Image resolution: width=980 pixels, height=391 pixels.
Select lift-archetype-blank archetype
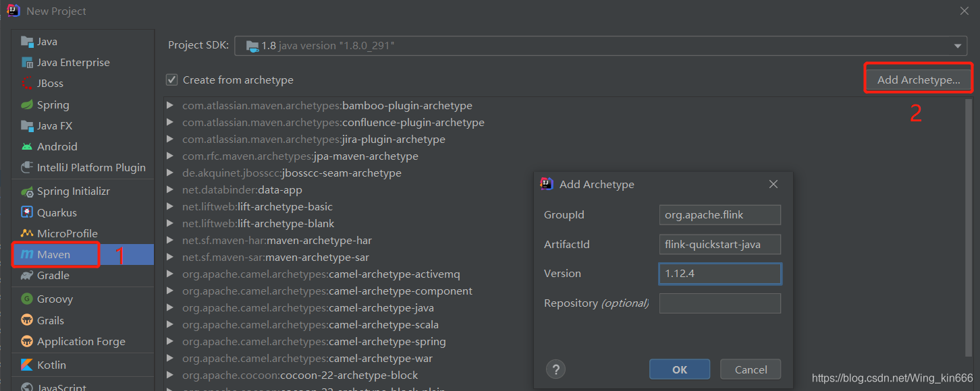click(x=258, y=224)
